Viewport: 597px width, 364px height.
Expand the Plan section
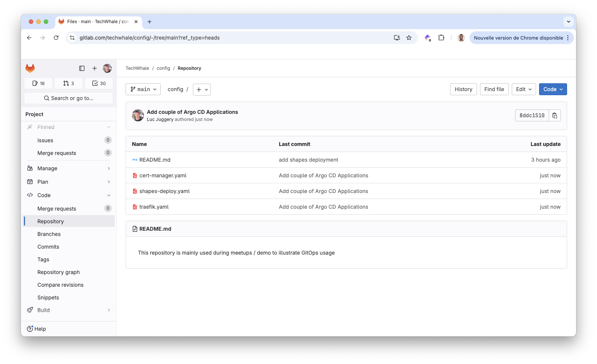[x=69, y=182]
